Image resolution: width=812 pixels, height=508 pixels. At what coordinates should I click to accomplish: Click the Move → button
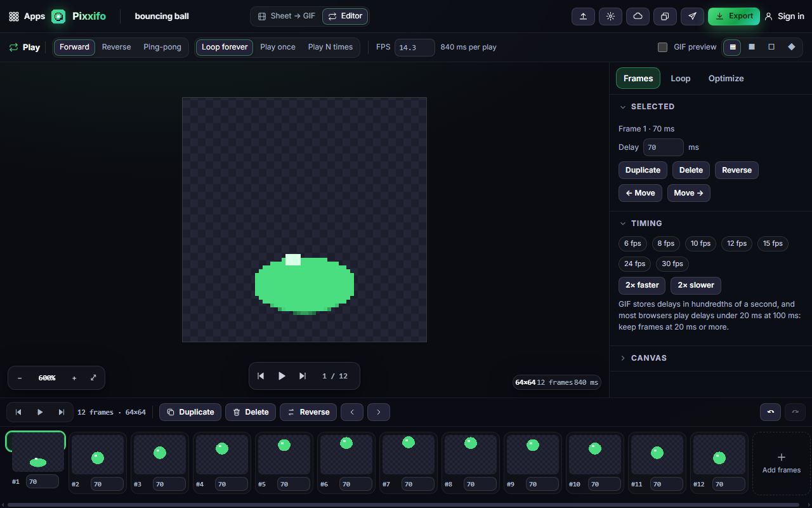coord(689,193)
